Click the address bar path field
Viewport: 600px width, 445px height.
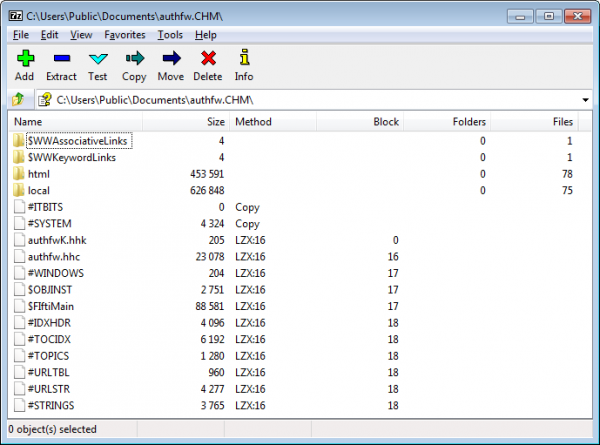(314, 100)
